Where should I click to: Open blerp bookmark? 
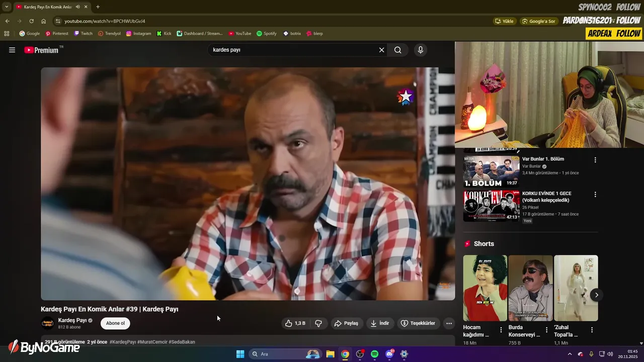[314, 34]
